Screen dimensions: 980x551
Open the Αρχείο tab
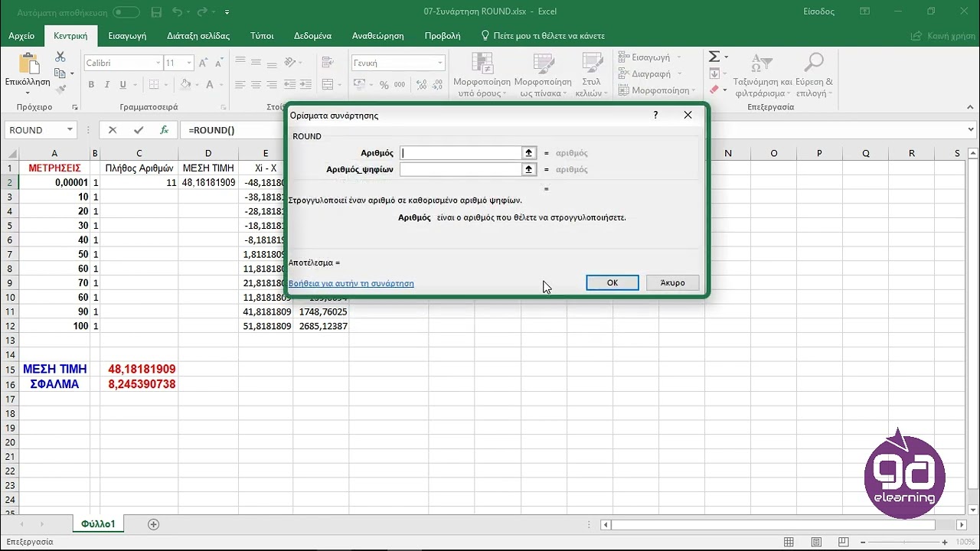[21, 36]
